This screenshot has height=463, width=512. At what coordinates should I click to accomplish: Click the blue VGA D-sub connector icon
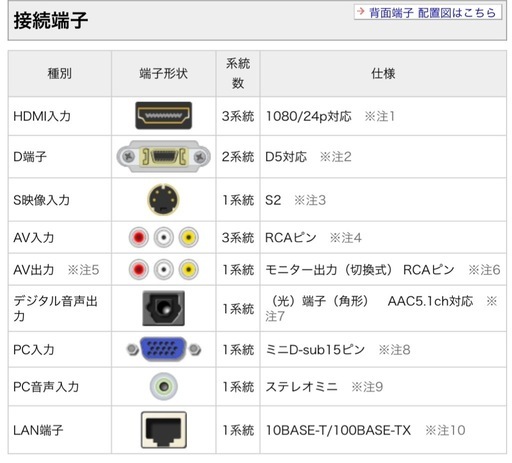(x=163, y=349)
